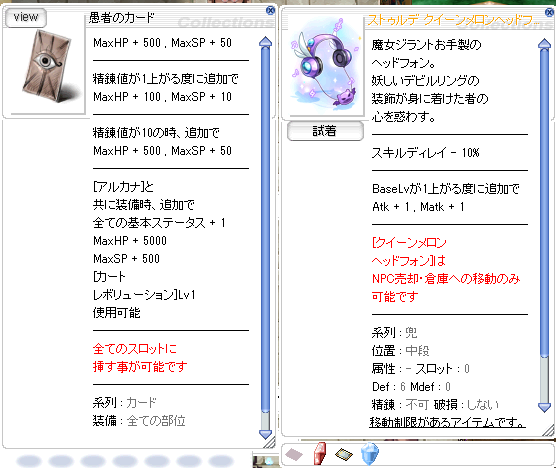Click the blue scrollbar thumb in card window

click(x=265, y=230)
